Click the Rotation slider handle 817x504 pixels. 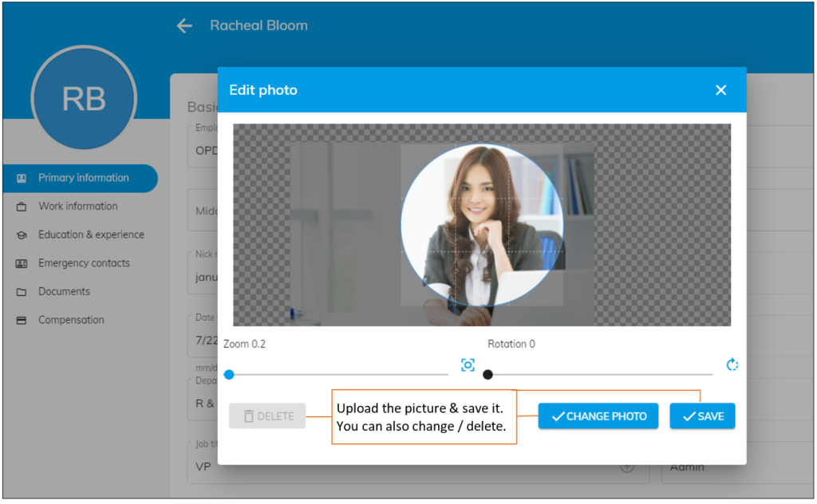pos(488,373)
